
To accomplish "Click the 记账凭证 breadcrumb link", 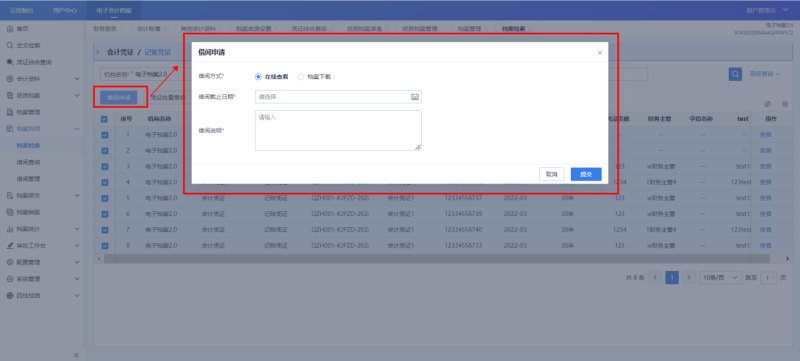I will (158, 53).
